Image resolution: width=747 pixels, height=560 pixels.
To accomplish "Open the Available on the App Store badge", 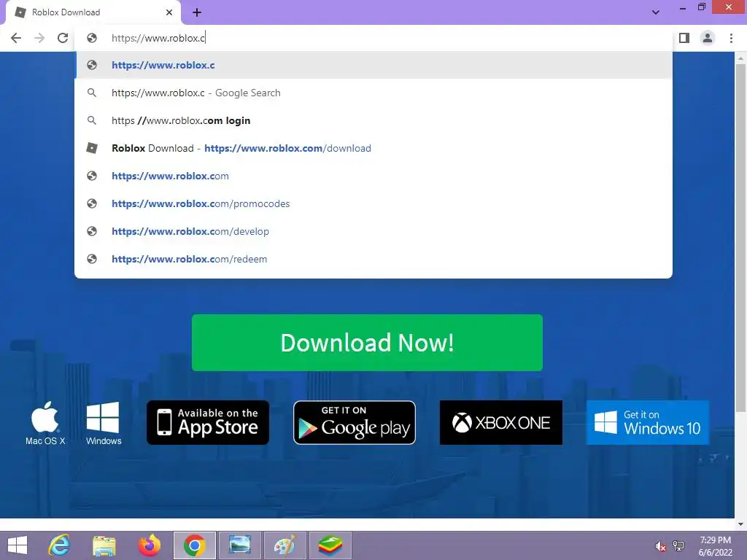I will point(208,422).
